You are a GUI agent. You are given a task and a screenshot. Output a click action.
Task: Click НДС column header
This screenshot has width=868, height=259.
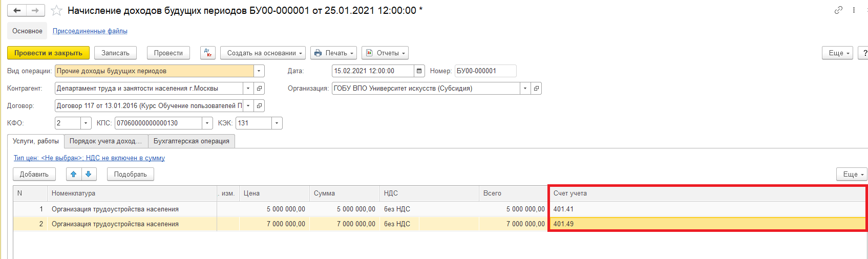[x=429, y=193]
